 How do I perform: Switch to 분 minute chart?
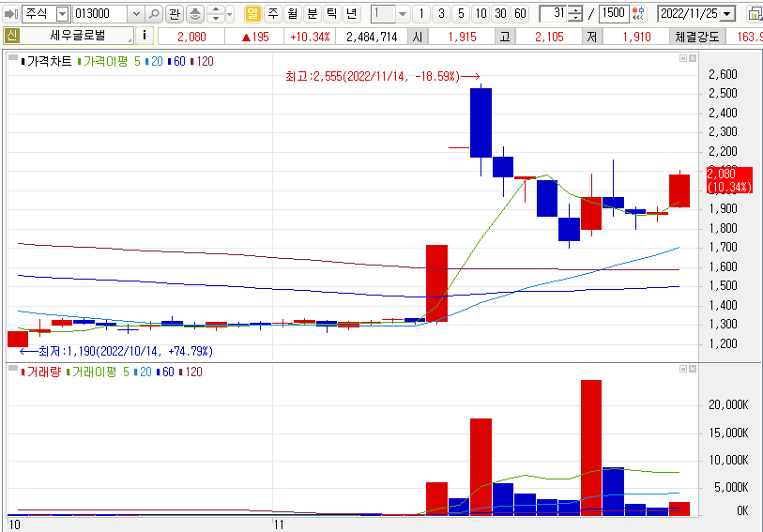pos(312,14)
